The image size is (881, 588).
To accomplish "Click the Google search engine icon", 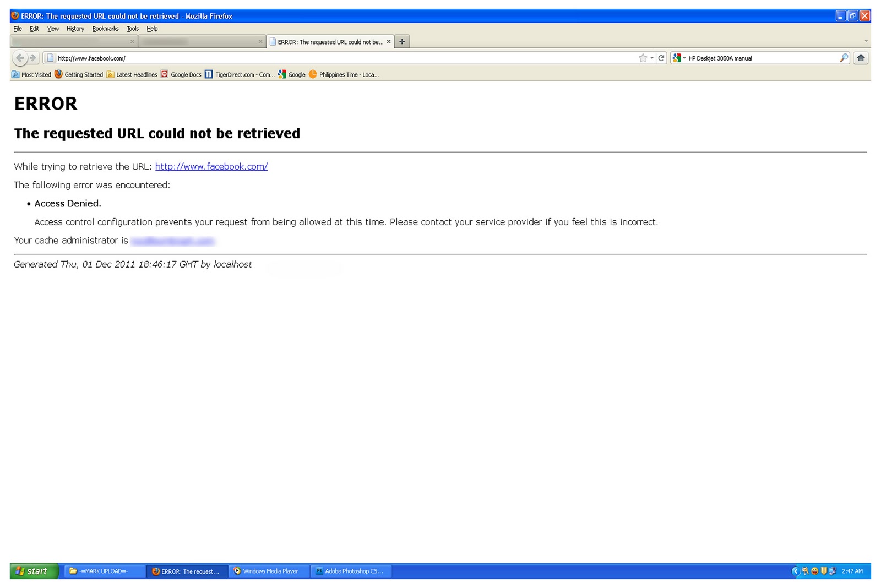I will click(677, 58).
